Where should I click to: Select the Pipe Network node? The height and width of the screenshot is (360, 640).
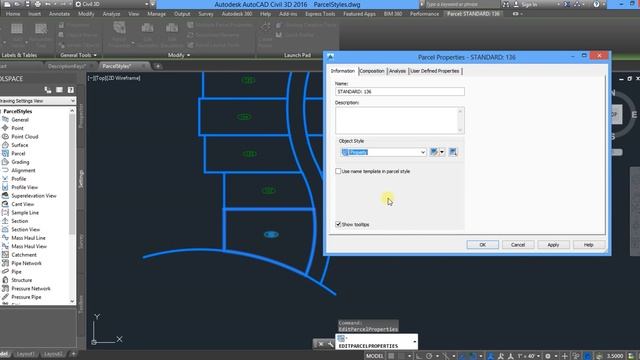pos(26,263)
